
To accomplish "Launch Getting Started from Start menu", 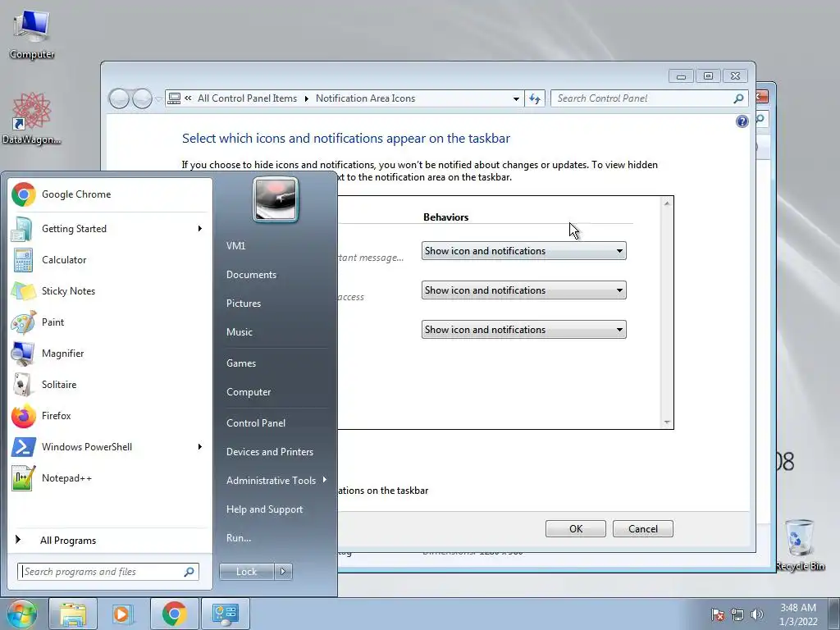I will pyautogui.click(x=110, y=229).
